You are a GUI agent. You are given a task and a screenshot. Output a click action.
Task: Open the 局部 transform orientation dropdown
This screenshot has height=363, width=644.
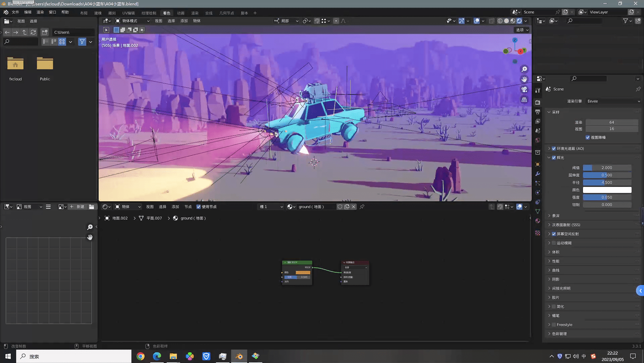coord(286,21)
